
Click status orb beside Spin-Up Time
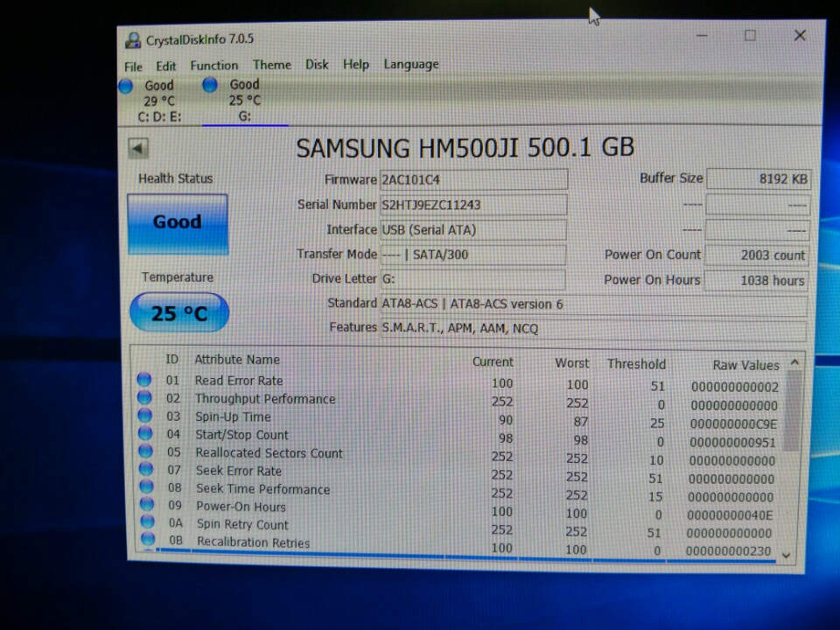(145, 416)
